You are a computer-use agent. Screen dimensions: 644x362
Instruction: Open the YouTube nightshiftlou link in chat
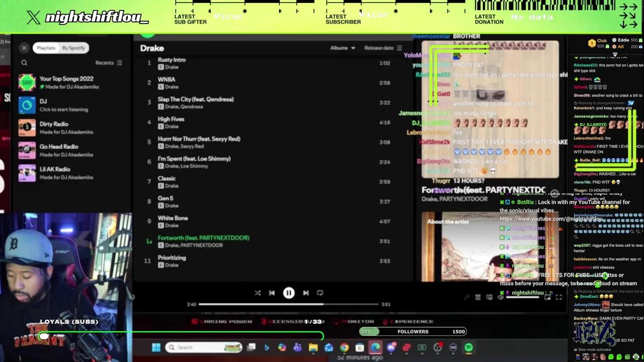[x=551, y=219]
